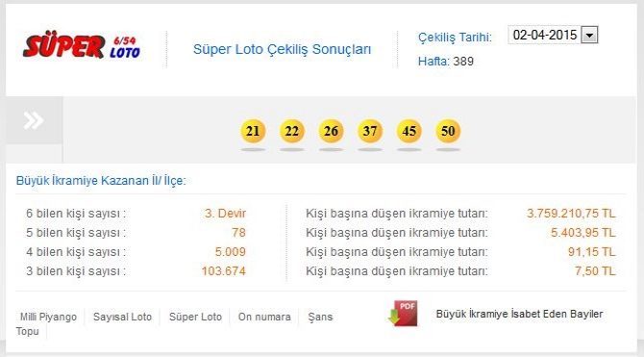Viewport: 644px width, 357px height.
Task: Click the yellow ball numbered 26
Action: pos(331,131)
